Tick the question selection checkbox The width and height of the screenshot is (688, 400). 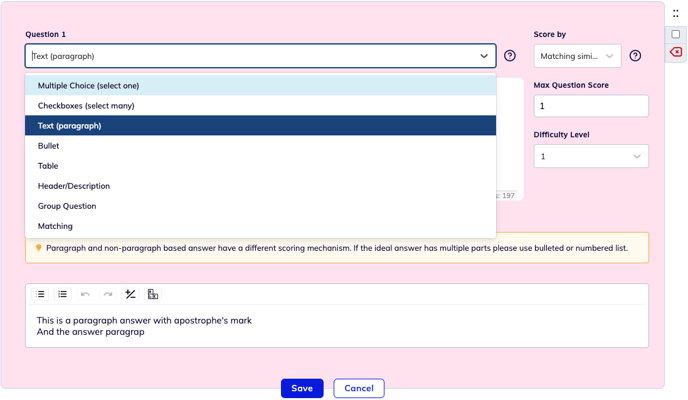676,34
